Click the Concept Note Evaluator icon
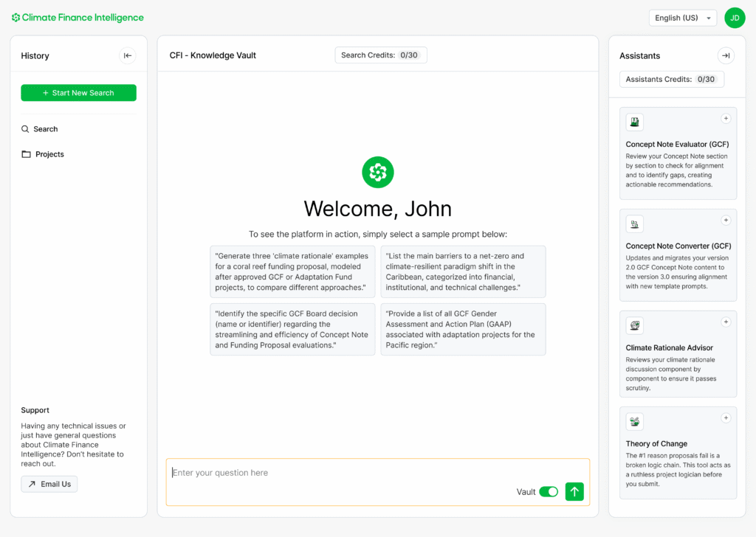This screenshot has height=537, width=756. click(x=634, y=122)
